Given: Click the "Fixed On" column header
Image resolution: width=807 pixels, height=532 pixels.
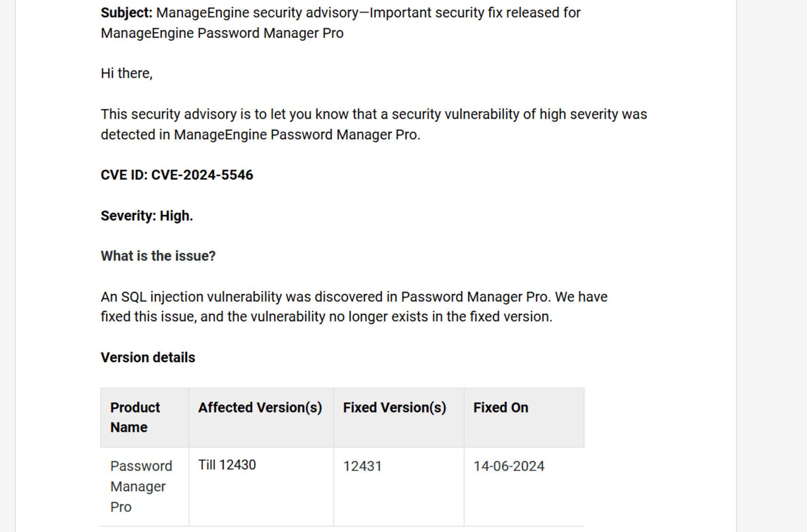Looking at the screenshot, I should tap(500, 407).
